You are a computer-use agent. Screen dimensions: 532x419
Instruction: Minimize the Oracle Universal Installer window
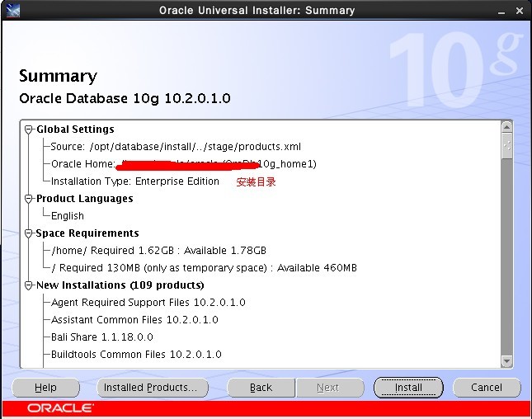coord(501,12)
